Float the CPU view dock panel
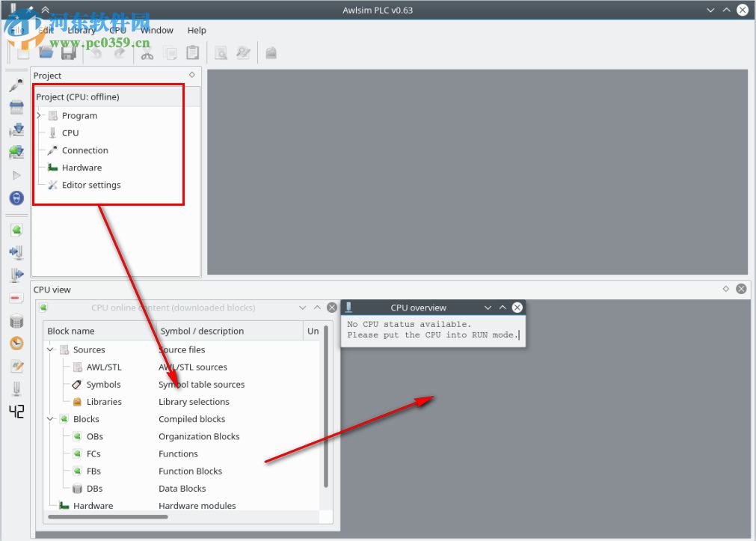 click(725, 289)
